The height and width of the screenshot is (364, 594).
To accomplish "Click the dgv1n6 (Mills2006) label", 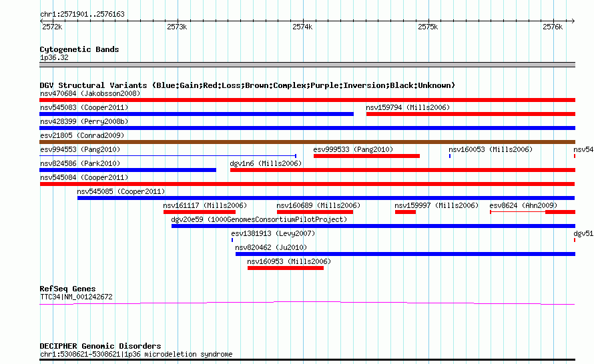I will (266, 163).
